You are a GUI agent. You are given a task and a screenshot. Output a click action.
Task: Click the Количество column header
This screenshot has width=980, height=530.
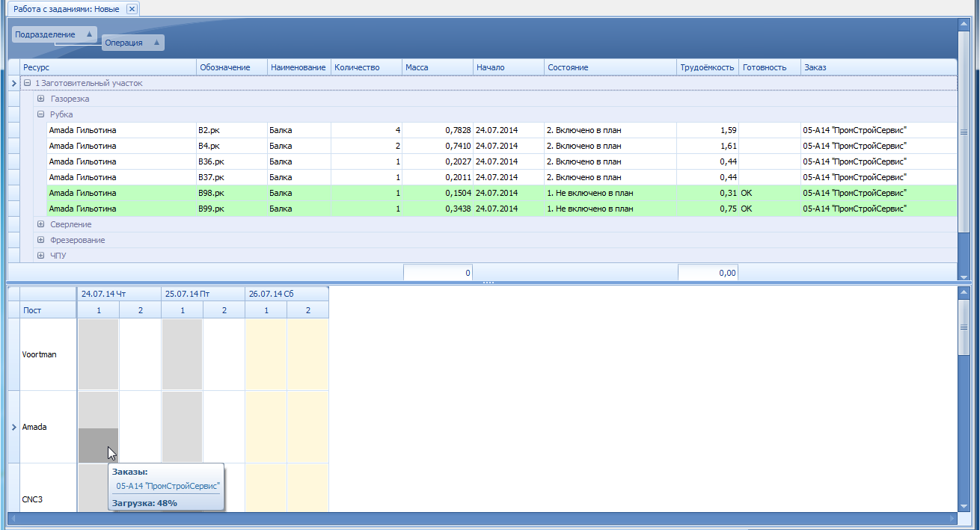click(367, 67)
